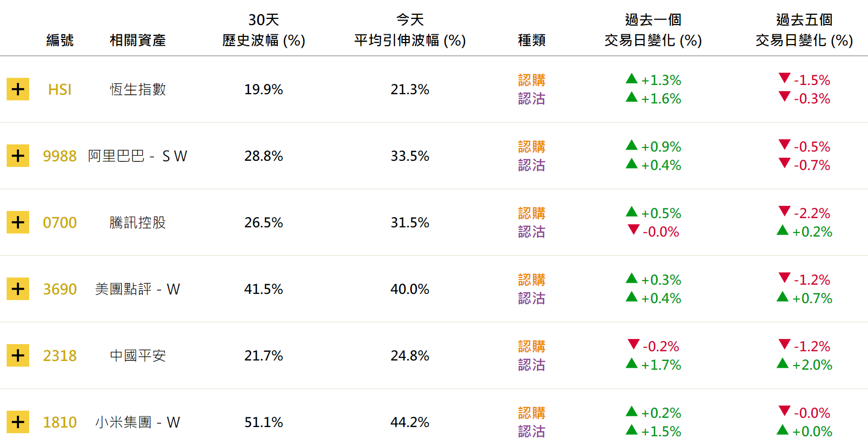Sort by 今天平均引伸波幅 column header
The width and height of the screenshot is (868, 446).
[x=410, y=30]
